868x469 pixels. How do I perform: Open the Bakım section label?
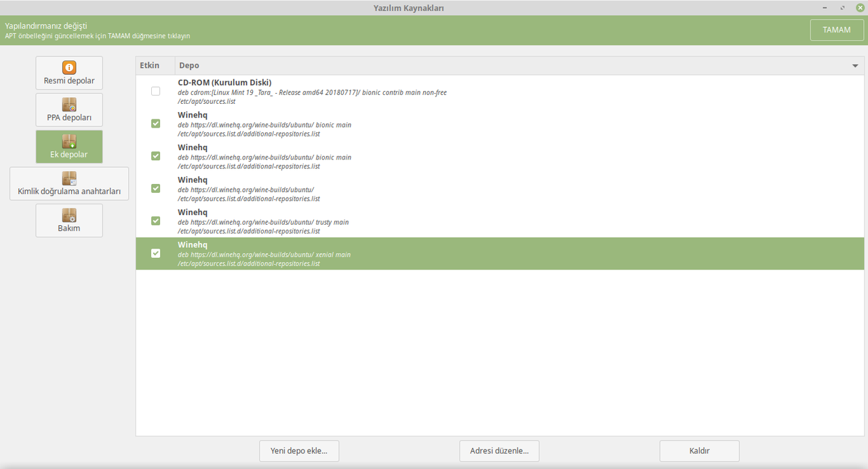(69, 228)
